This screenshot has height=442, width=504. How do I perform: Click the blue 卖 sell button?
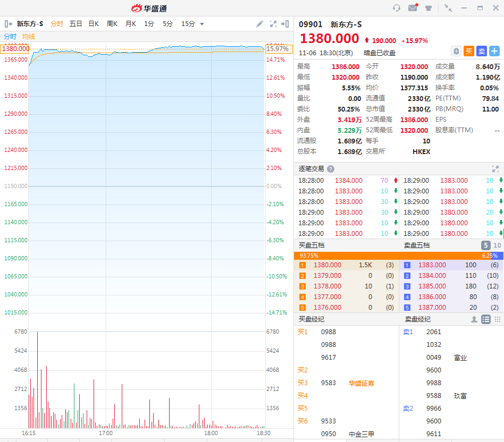(x=482, y=51)
